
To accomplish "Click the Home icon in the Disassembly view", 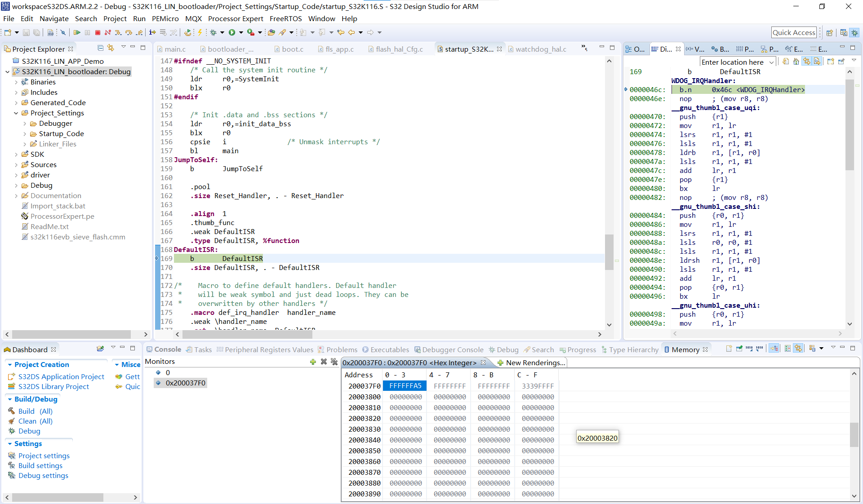I will point(796,62).
